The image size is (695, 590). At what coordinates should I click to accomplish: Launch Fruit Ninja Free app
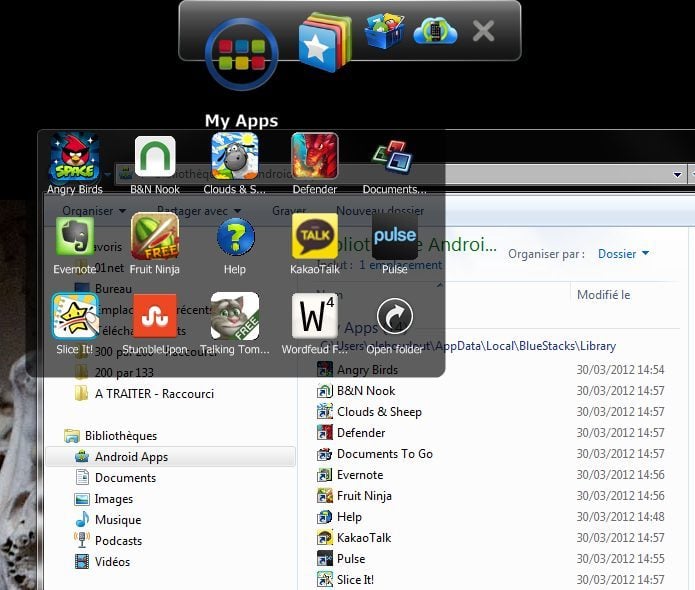coord(155,237)
